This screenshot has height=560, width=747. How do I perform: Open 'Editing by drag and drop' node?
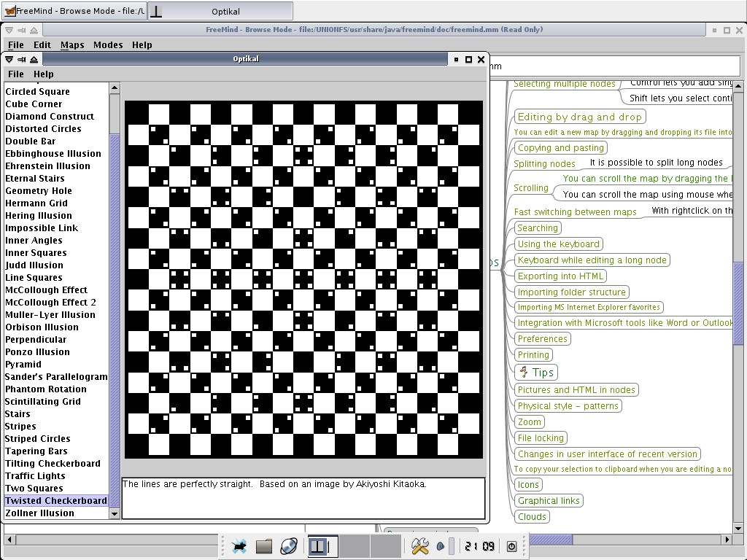(580, 117)
